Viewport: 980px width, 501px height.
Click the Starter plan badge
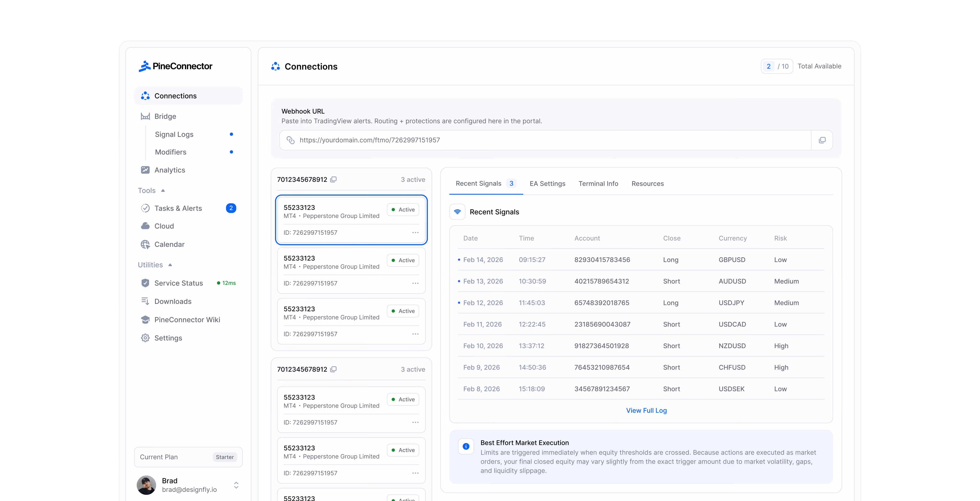tap(224, 457)
